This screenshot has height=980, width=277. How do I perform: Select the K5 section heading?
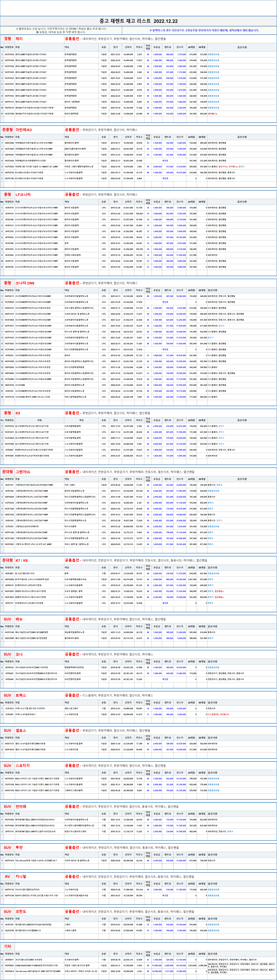pos(18,413)
